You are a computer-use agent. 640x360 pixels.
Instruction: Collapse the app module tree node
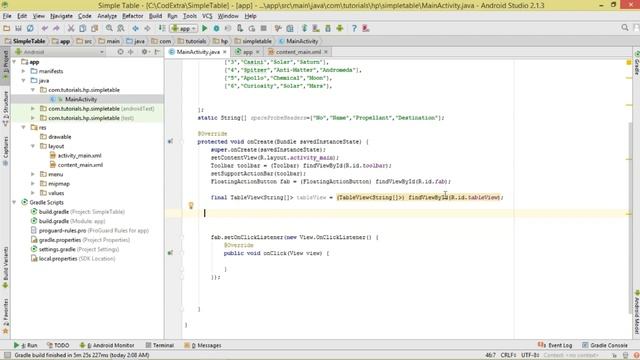(15, 62)
